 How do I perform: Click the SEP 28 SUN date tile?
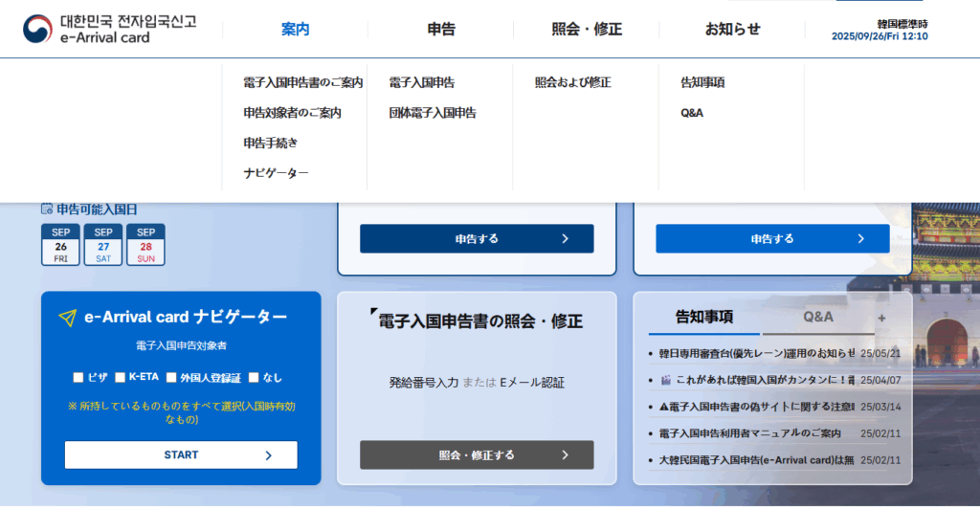[145, 245]
